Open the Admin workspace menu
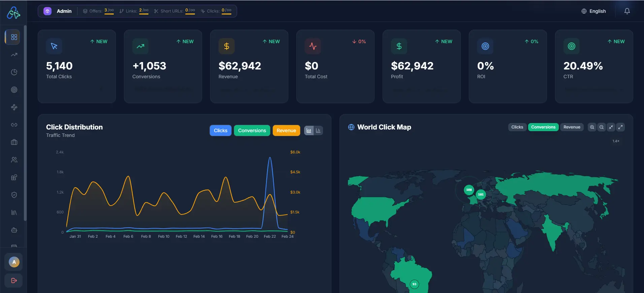Screen dimensions: 644x293 (x=58, y=11)
